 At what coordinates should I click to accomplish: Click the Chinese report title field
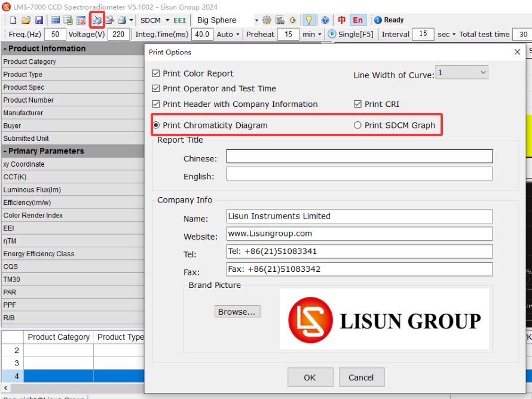[x=359, y=156]
